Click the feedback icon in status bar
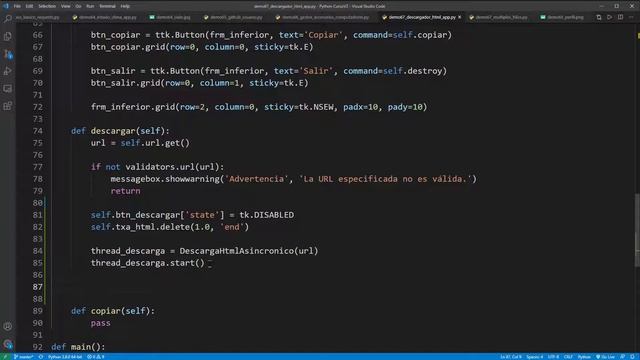The image size is (640, 360). pos(623,357)
